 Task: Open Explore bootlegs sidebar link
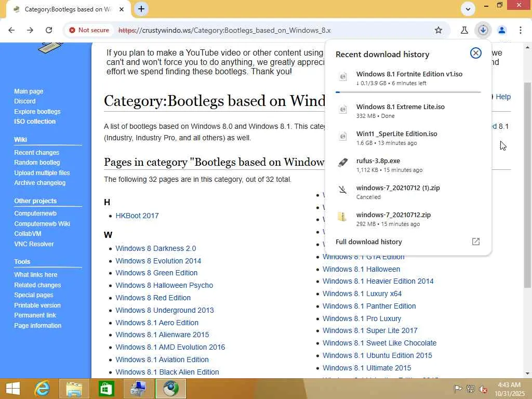click(x=37, y=111)
